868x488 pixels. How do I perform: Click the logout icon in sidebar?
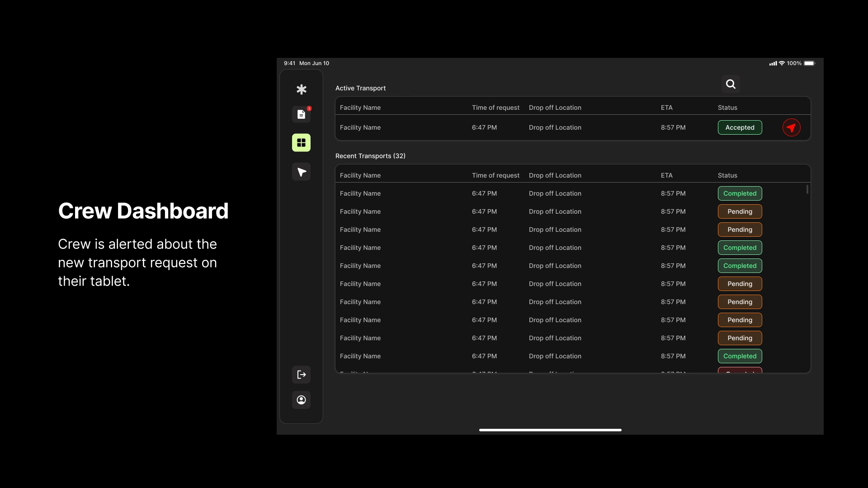pyautogui.click(x=302, y=375)
